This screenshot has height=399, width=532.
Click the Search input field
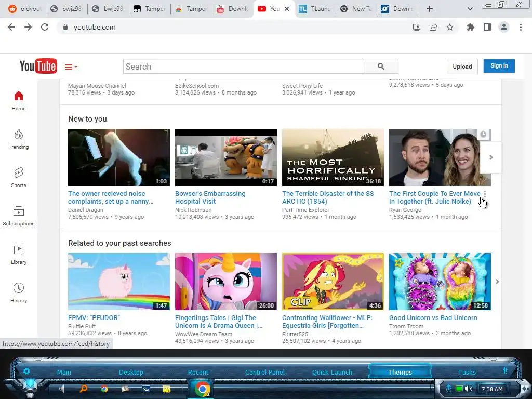(243, 66)
